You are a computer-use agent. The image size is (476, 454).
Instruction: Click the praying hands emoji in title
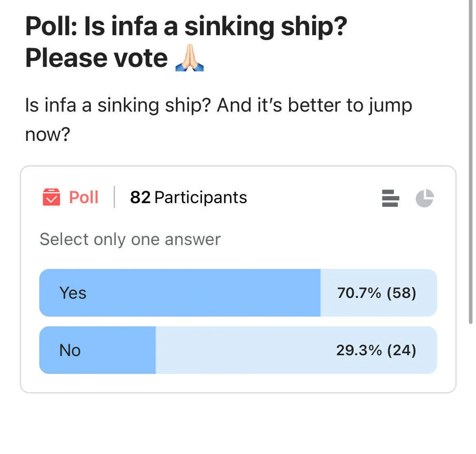click(190, 58)
